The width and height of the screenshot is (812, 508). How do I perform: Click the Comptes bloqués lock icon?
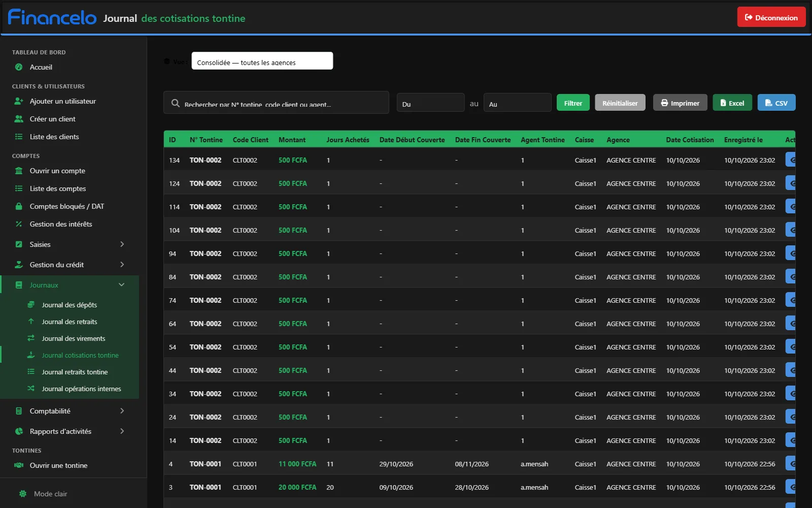coord(19,206)
